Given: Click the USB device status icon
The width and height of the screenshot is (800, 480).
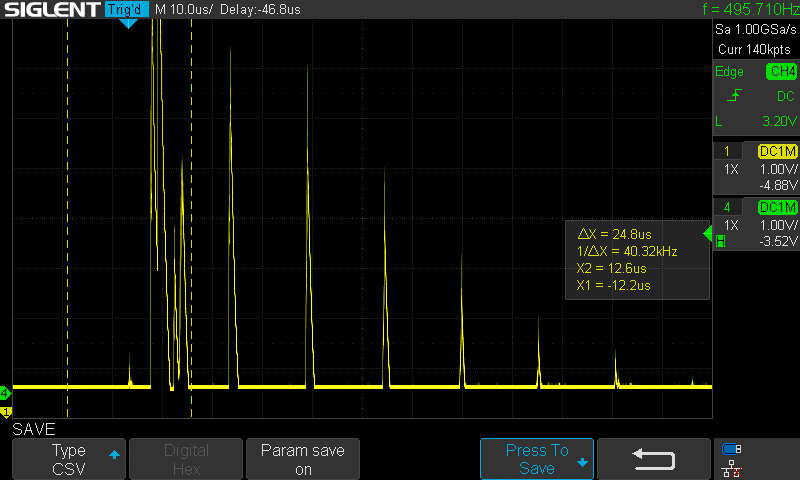Looking at the screenshot, I should point(731,449).
